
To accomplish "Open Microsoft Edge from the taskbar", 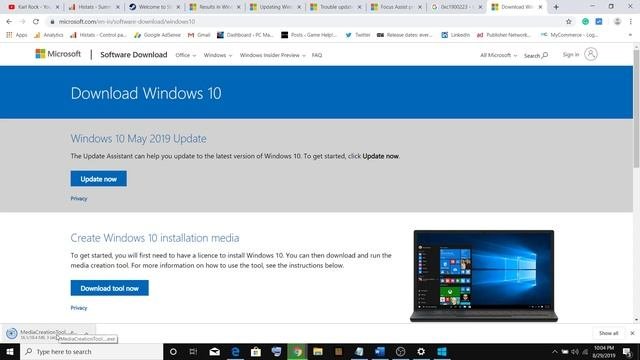I will (235, 351).
